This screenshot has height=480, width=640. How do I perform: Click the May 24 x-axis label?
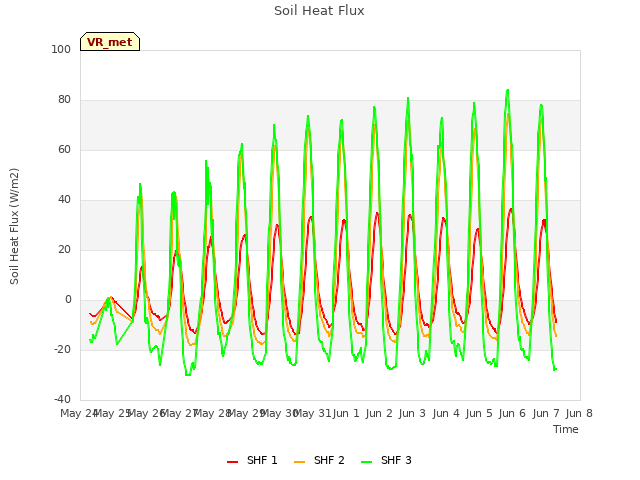point(78,413)
